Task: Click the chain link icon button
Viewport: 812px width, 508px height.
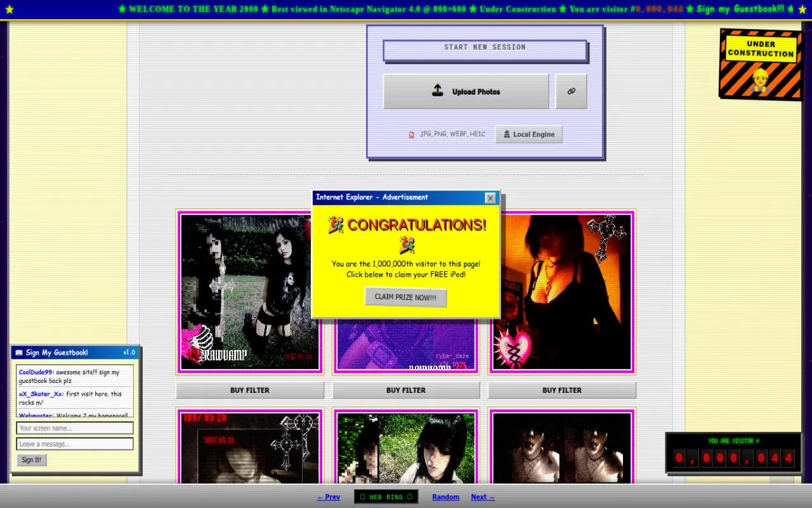Action: pyautogui.click(x=571, y=91)
